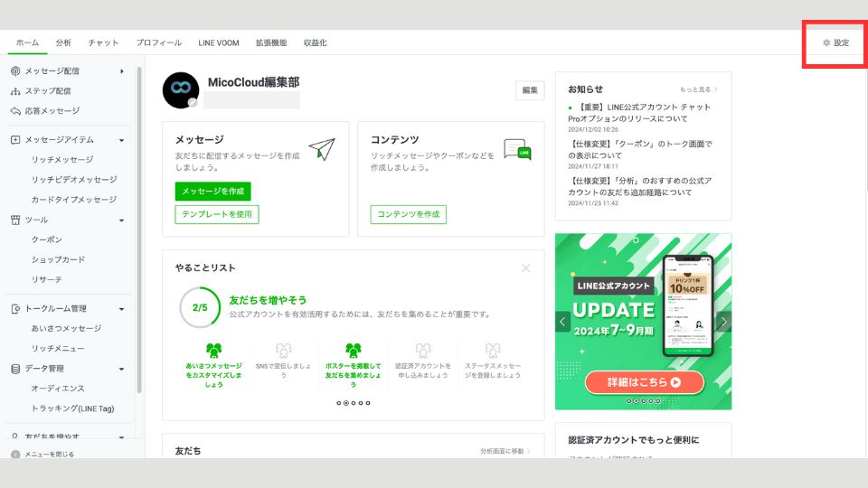The height and width of the screenshot is (488, 868).
Task: Open リサーチ in sidebar
Action: click(x=46, y=279)
